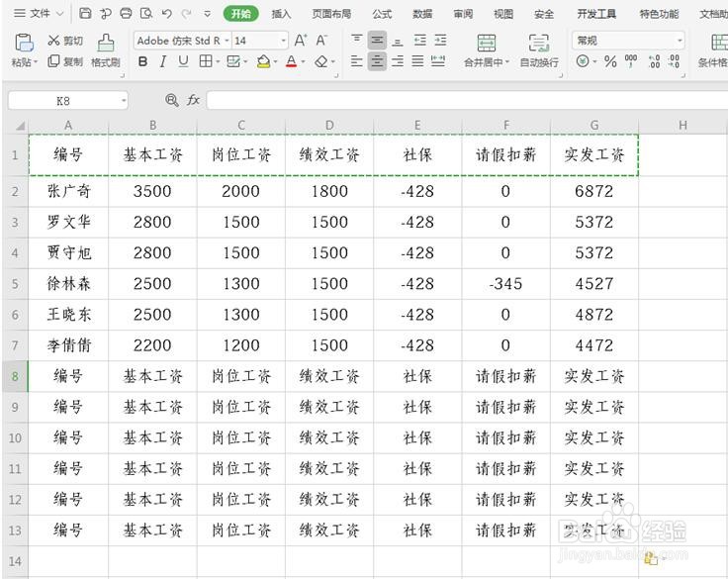Align cell text to the right
This screenshot has width=728, height=579.
coord(398,61)
